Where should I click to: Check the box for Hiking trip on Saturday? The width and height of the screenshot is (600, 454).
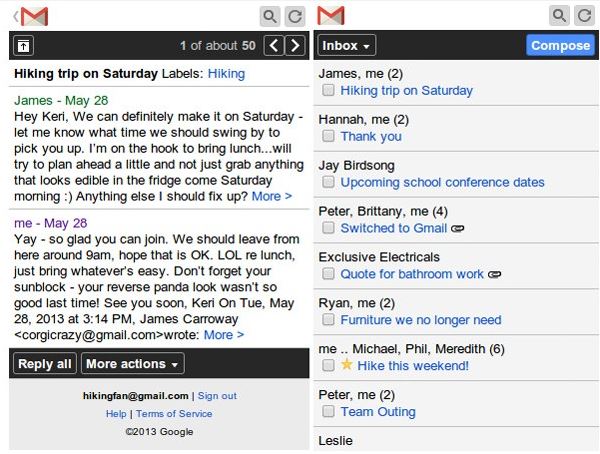[x=328, y=91]
